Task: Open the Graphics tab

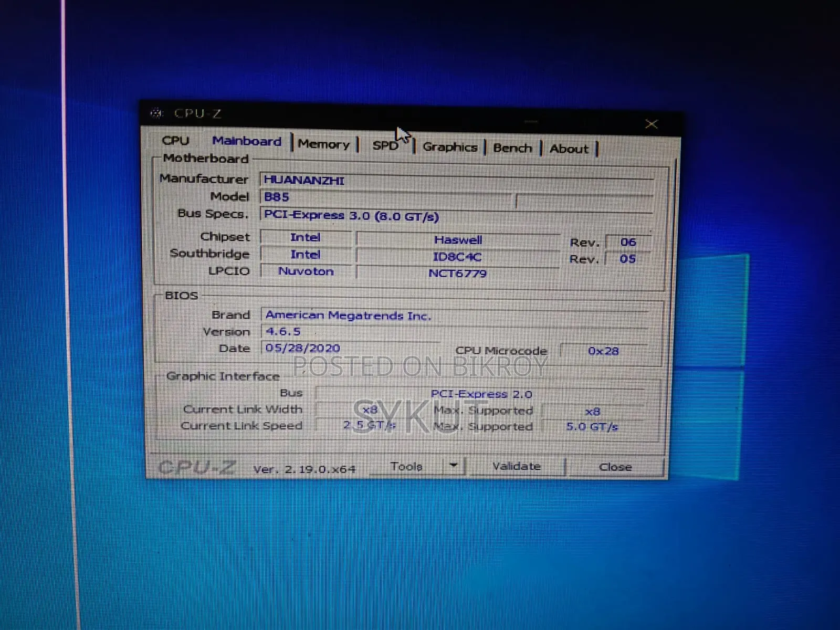Action: coord(450,147)
